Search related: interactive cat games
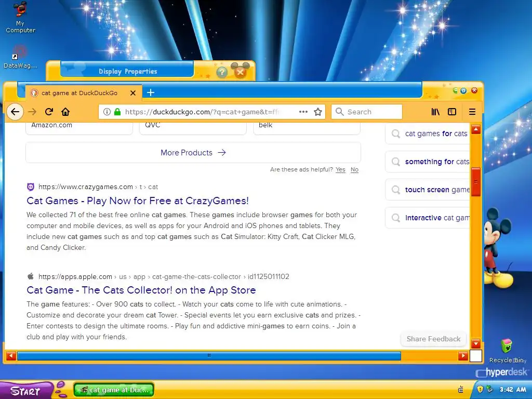 (428, 218)
